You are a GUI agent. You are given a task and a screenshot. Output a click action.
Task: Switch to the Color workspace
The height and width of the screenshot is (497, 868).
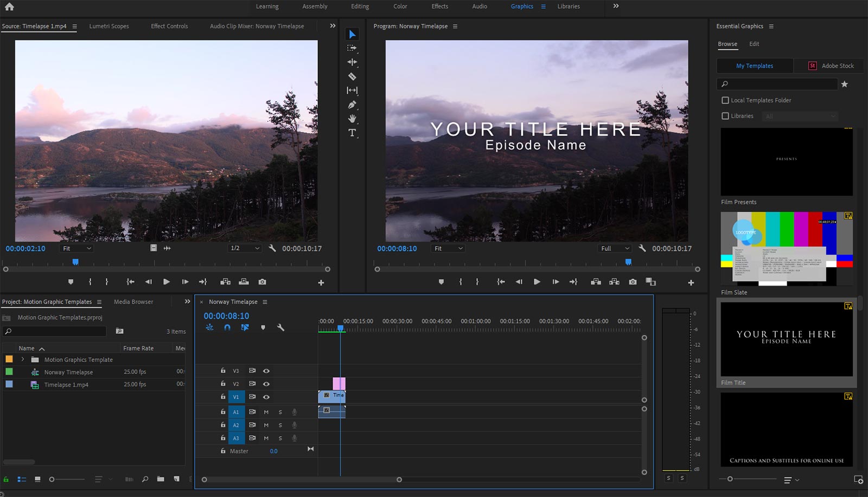coord(400,7)
